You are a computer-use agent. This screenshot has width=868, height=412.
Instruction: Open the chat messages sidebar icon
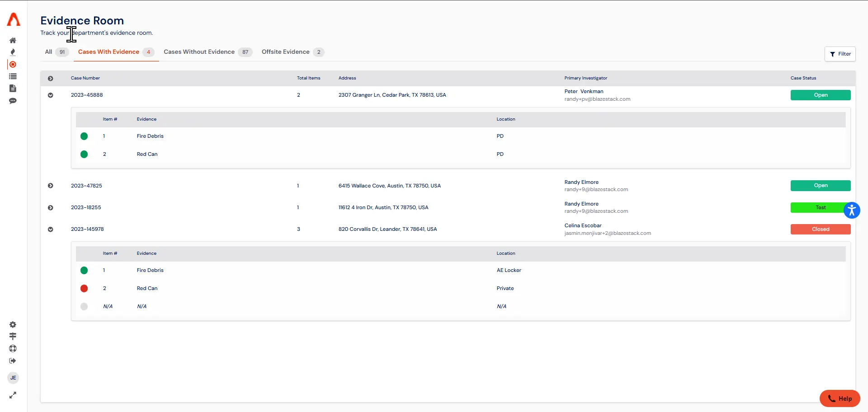(13, 101)
